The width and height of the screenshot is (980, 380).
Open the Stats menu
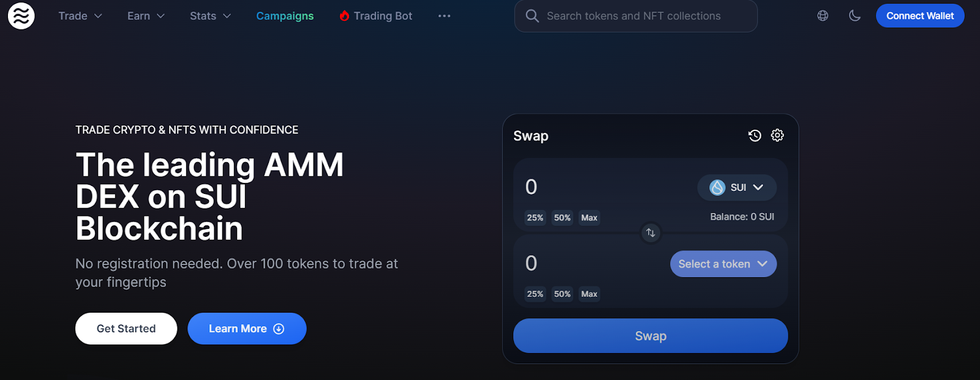[210, 16]
